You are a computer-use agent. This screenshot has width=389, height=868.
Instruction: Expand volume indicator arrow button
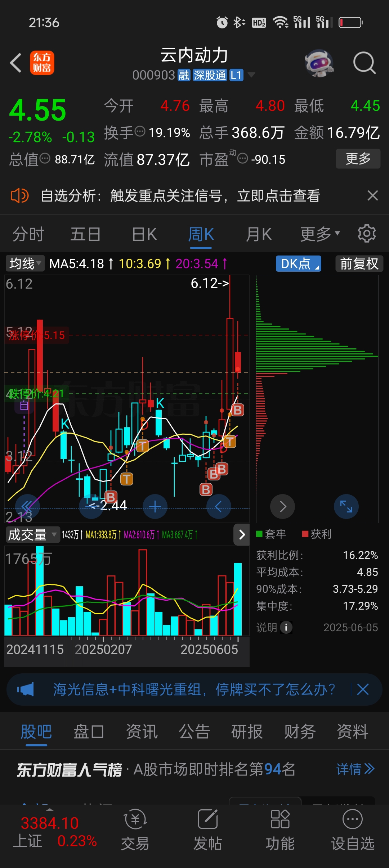coord(242,535)
